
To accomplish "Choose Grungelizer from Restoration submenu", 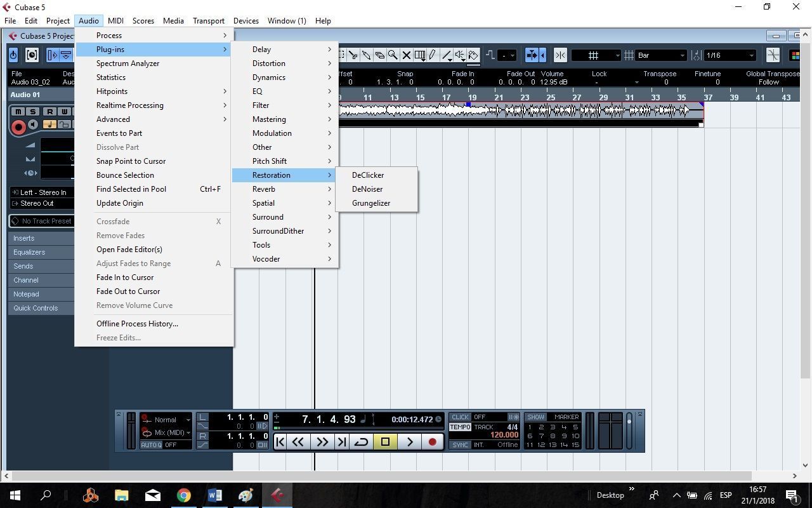I will pyautogui.click(x=377, y=203).
